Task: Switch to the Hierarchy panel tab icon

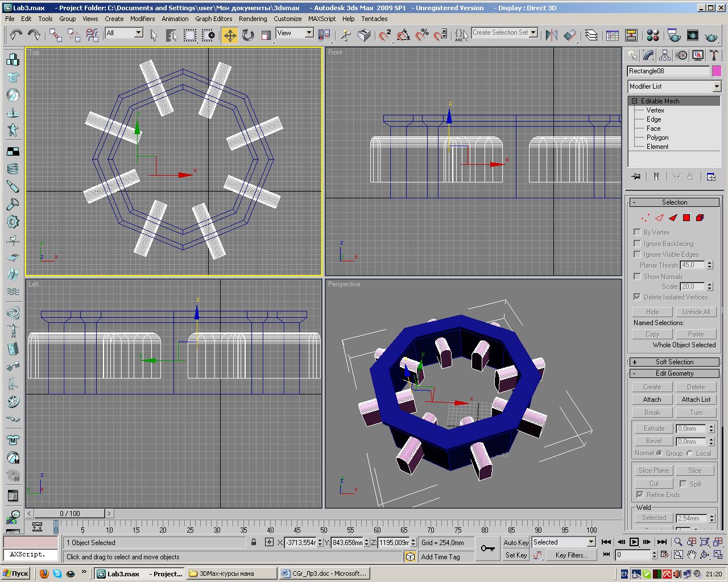Action: click(665, 55)
